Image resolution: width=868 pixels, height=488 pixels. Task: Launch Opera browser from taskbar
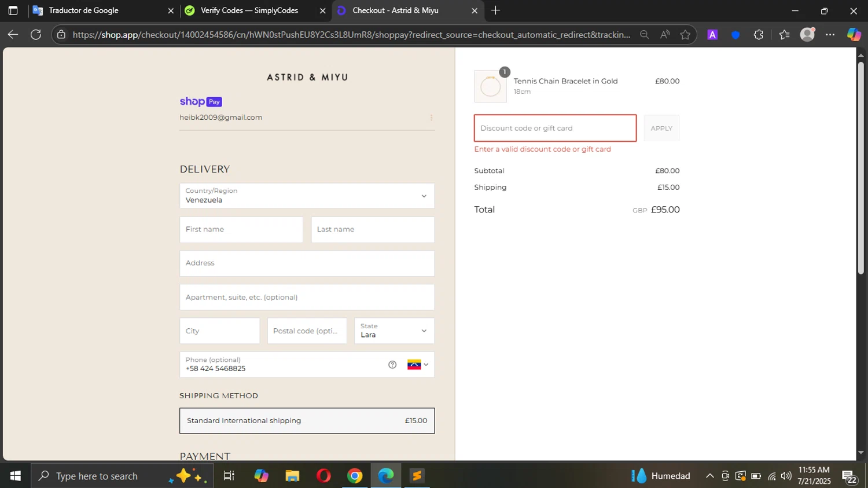point(323,476)
